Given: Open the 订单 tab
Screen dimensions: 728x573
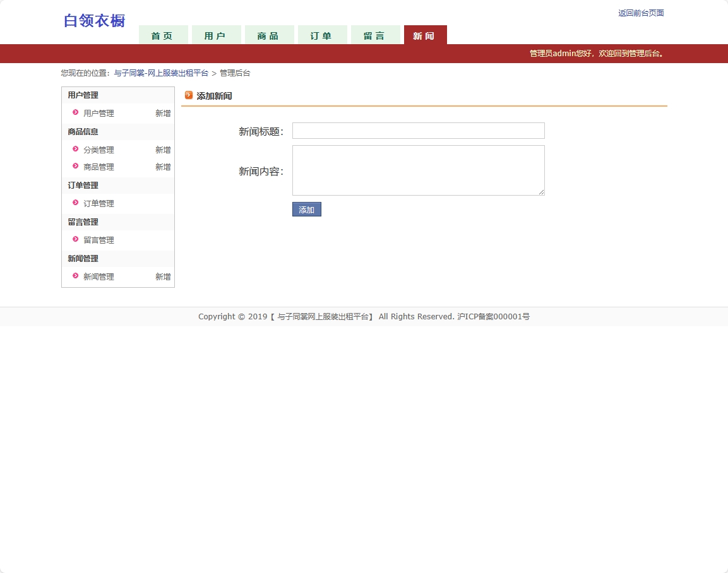Looking at the screenshot, I should [322, 36].
